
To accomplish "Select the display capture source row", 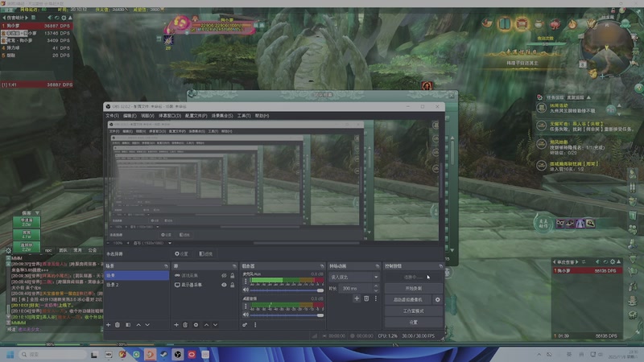I will click(x=204, y=285).
